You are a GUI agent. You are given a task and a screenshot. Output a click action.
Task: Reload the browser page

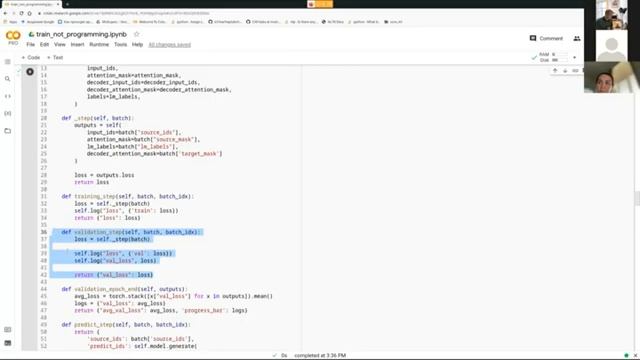point(21,13)
